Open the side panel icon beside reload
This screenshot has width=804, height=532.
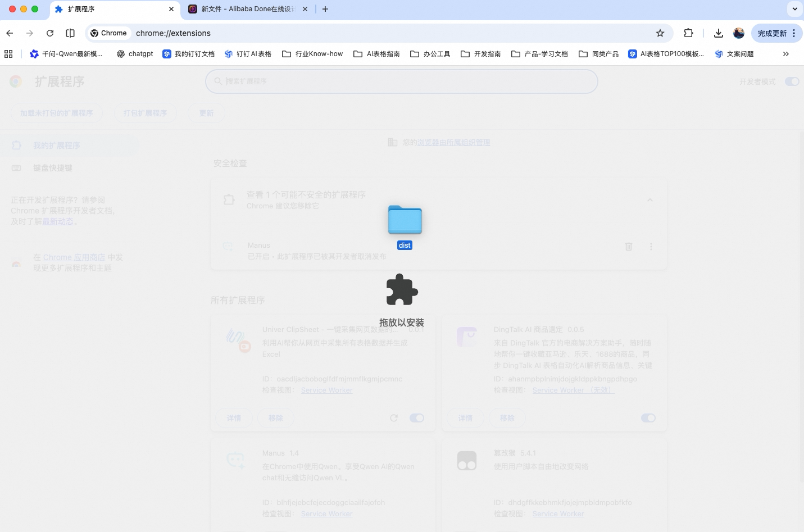70,33
